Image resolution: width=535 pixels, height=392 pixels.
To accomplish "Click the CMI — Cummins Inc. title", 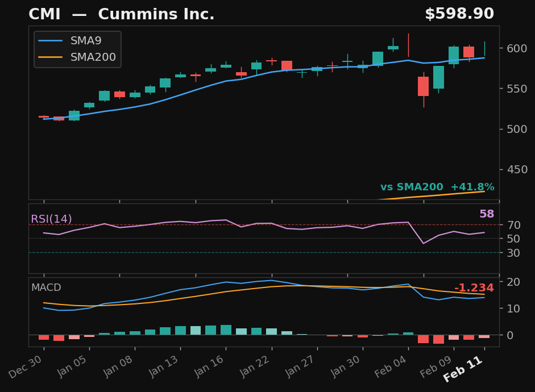I will [x=122, y=14].
